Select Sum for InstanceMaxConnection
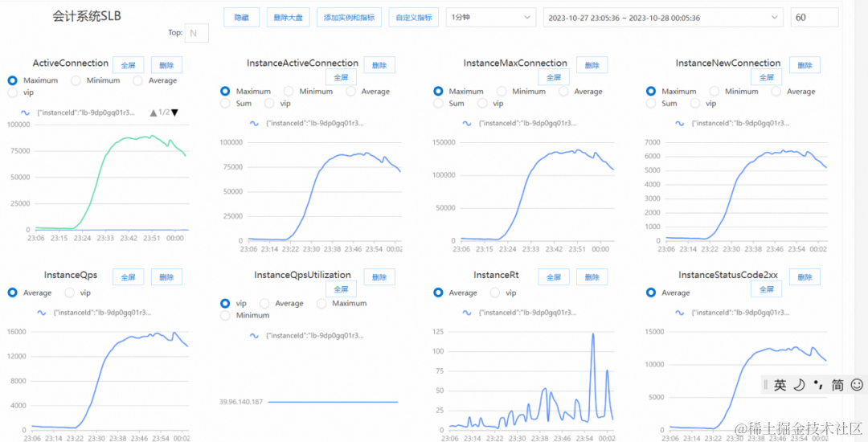Viewport: 868px width, 442px height. click(x=439, y=103)
